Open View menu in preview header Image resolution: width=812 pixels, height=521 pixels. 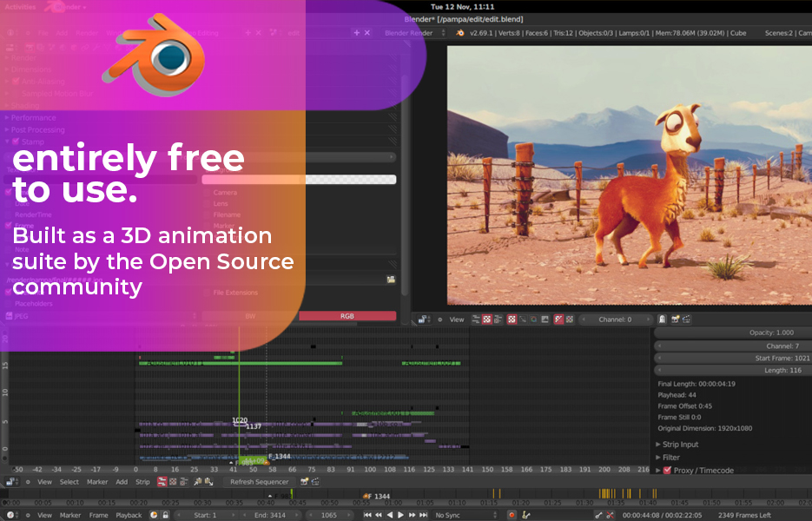[x=457, y=320]
